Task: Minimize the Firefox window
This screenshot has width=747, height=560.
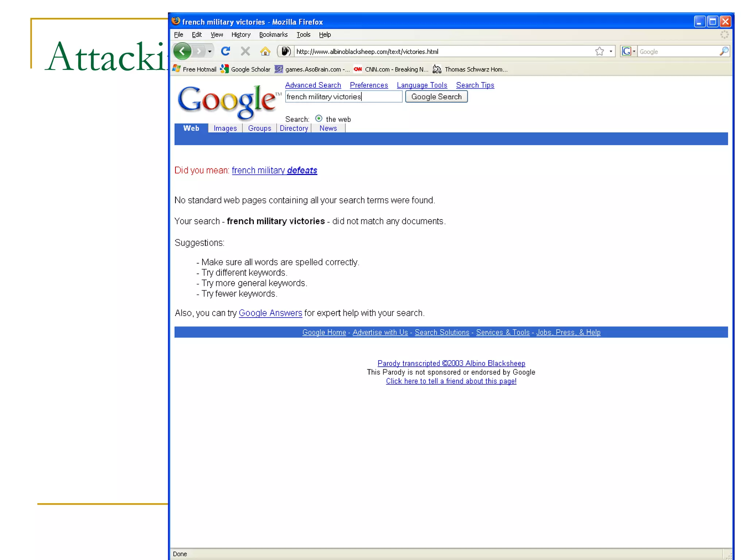Action: [x=699, y=22]
